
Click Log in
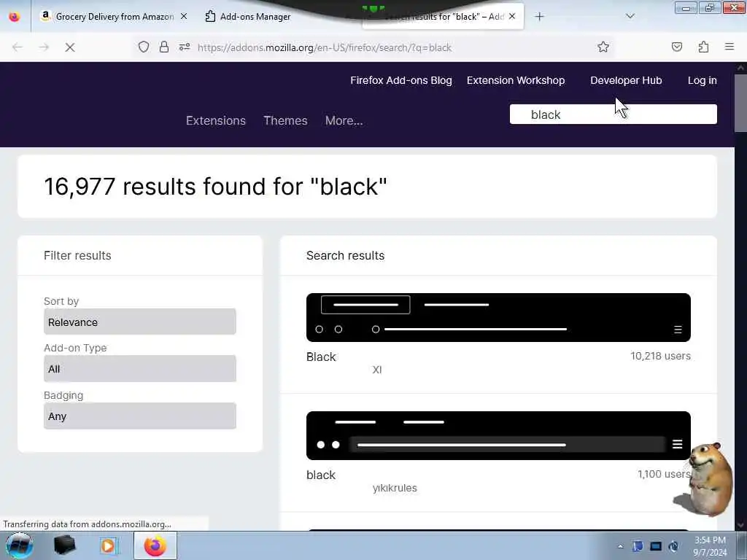click(x=703, y=80)
